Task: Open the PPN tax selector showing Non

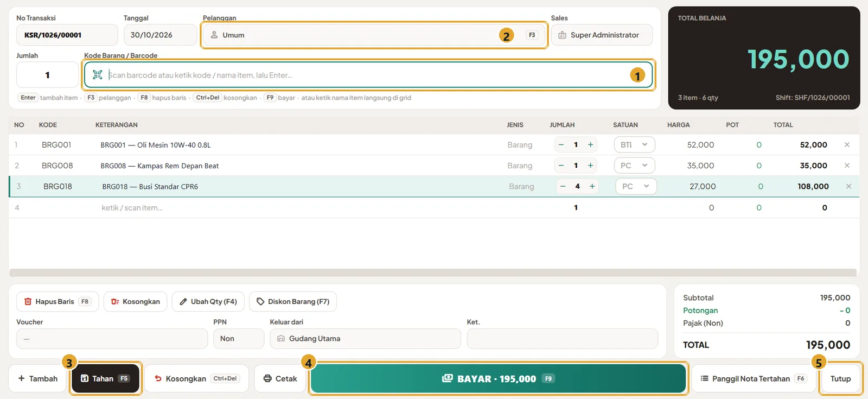Action: coord(239,339)
